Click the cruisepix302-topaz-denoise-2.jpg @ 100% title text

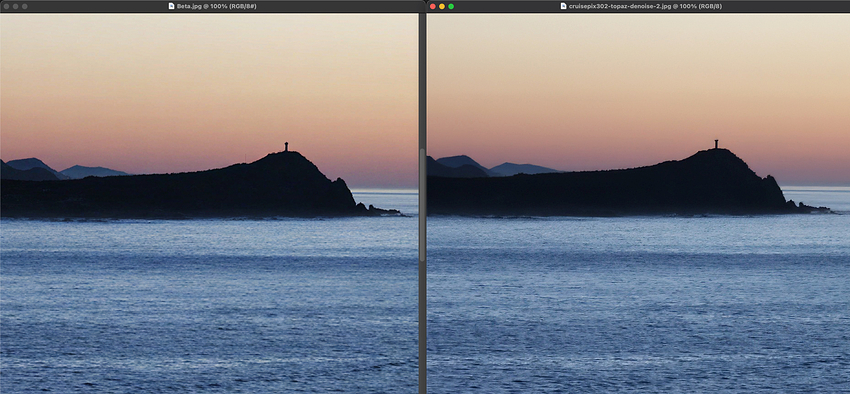click(645, 6)
